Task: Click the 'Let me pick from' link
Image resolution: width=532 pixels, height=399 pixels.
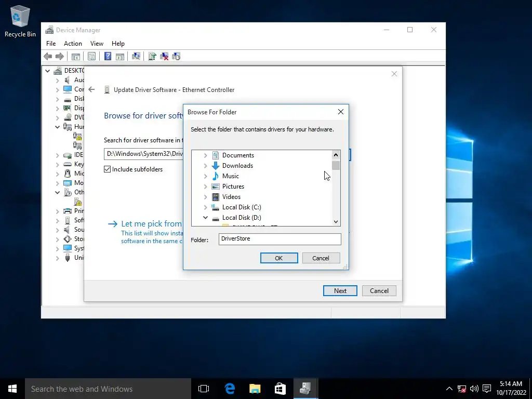Action: tap(151, 223)
